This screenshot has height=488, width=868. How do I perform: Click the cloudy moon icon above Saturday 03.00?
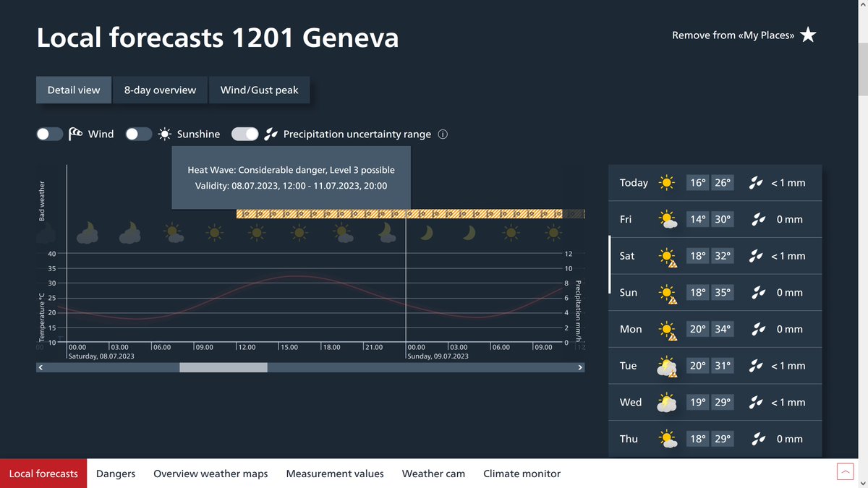[129, 232]
